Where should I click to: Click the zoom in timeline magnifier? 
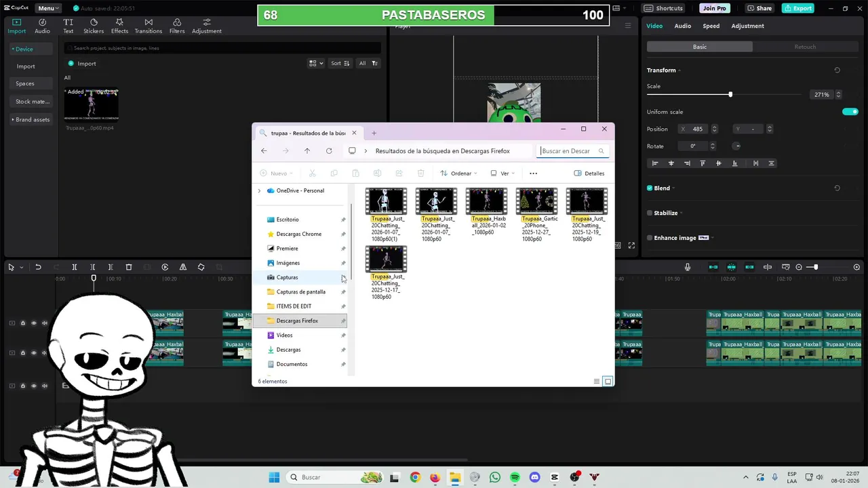(x=856, y=267)
